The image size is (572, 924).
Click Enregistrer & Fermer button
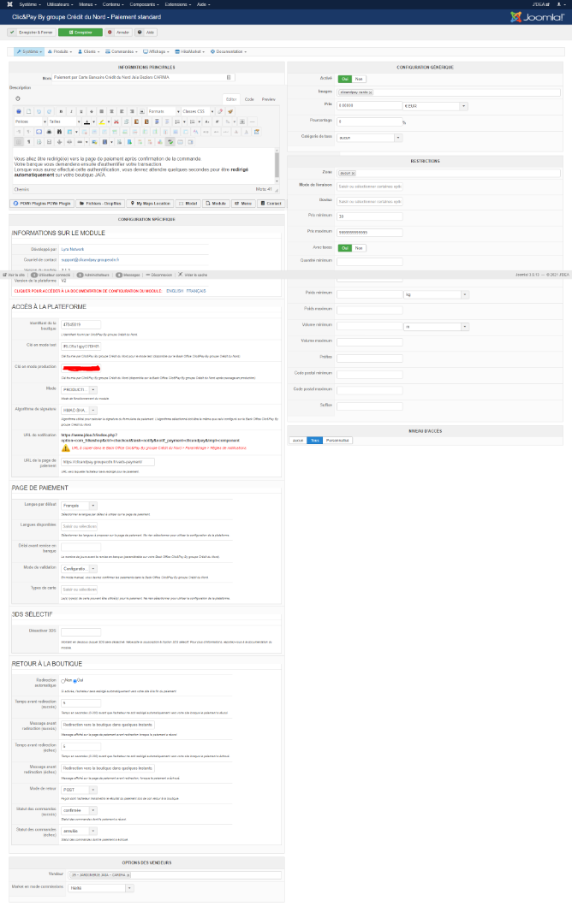pos(31,33)
